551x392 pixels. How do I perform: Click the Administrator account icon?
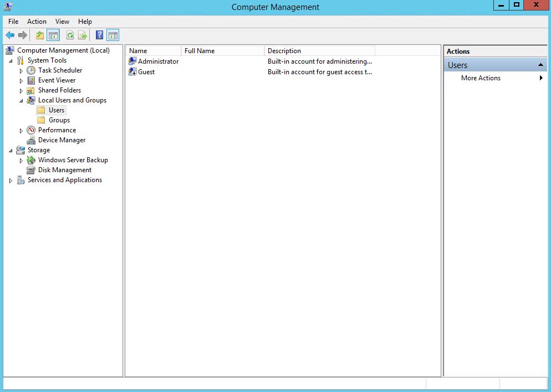coord(132,61)
